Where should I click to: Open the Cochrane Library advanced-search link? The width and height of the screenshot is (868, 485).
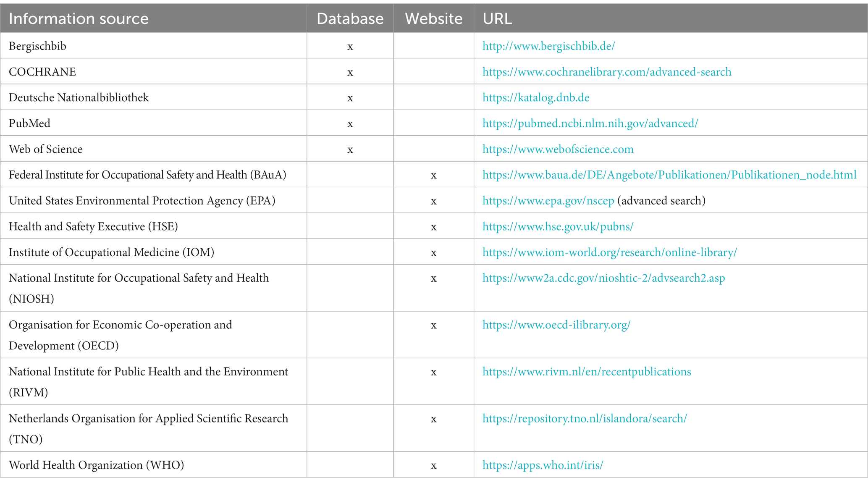(607, 72)
